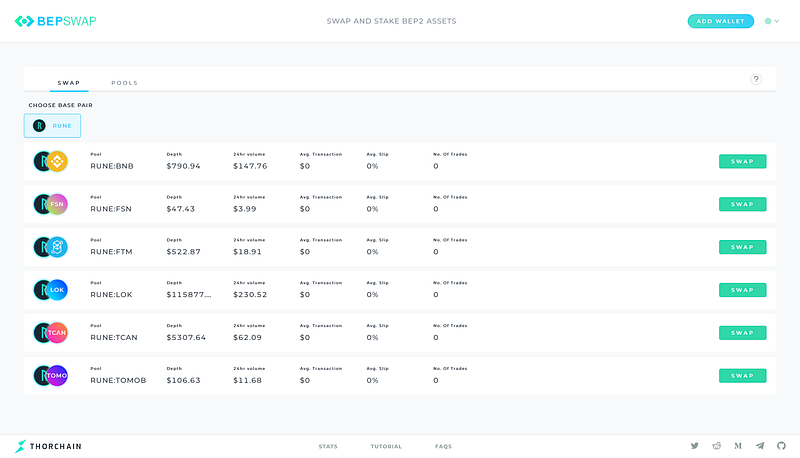800x458 pixels.
Task: Click the RUNE:TOMOB pool pair icon
Action: click(51, 375)
